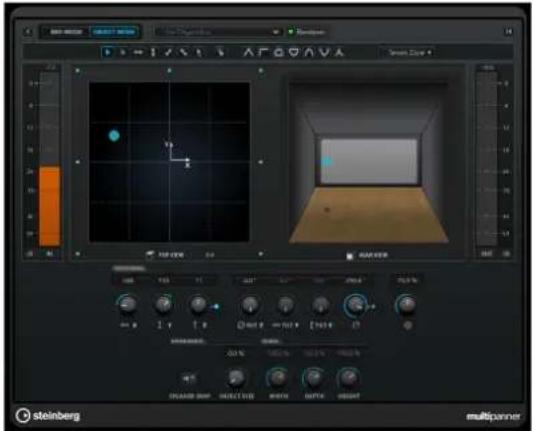Click the Rear View icon below the room
Viewport: 534px width, 431px height.
click(350, 256)
